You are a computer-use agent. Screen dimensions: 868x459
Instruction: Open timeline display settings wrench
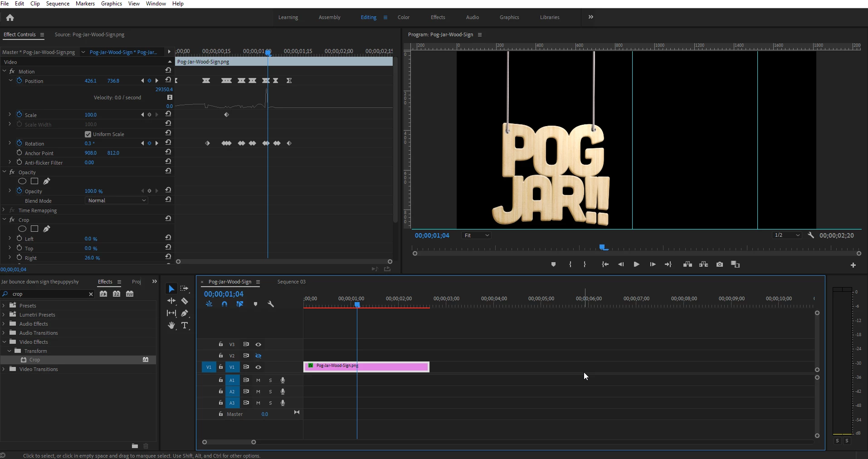(x=271, y=304)
